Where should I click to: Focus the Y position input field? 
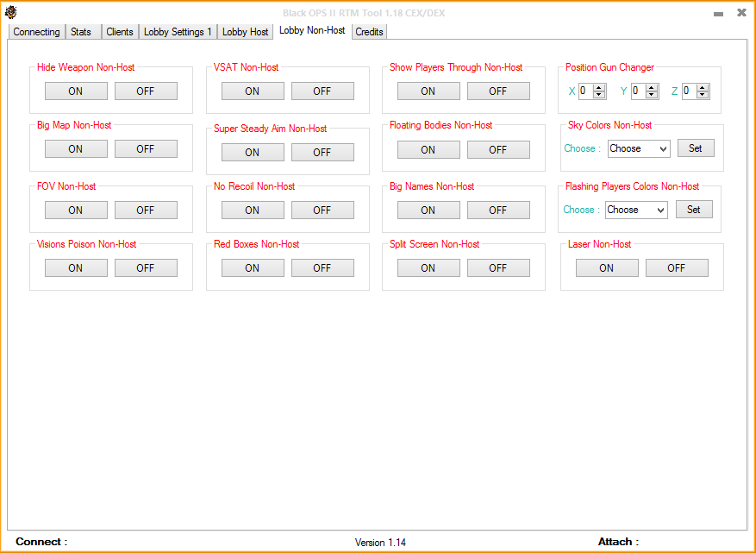click(x=639, y=91)
